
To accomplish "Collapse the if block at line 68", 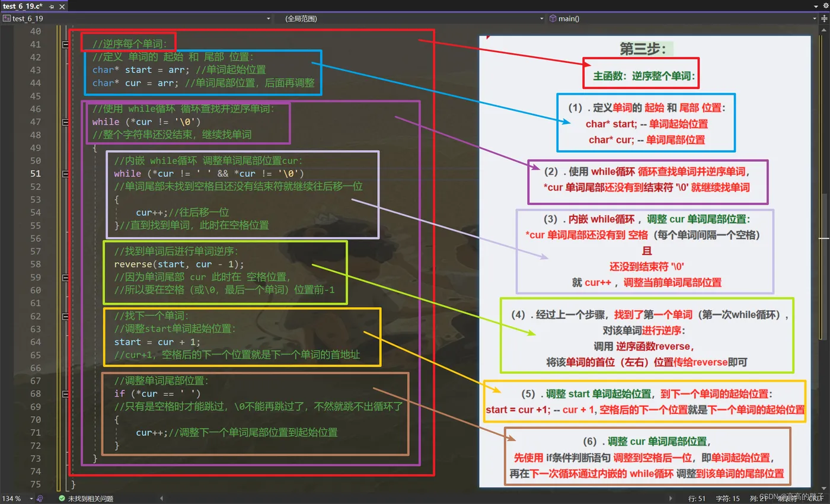I will point(65,394).
